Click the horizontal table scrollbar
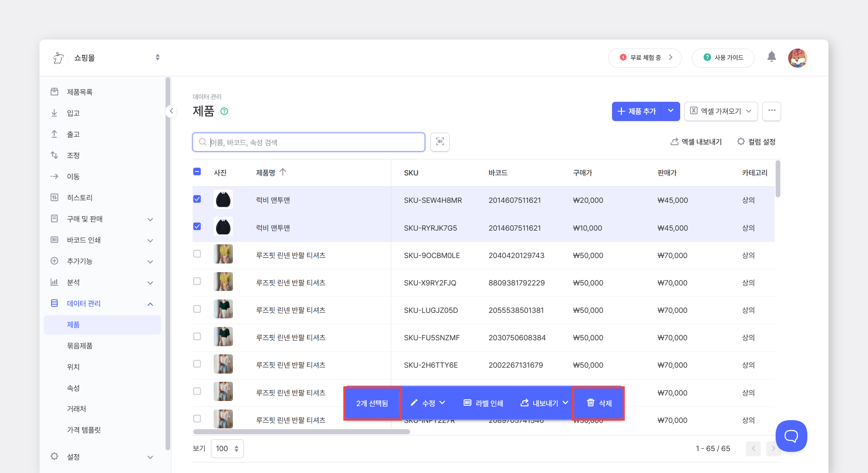This screenshot has width=868, height=473. [x=302, y=431]
